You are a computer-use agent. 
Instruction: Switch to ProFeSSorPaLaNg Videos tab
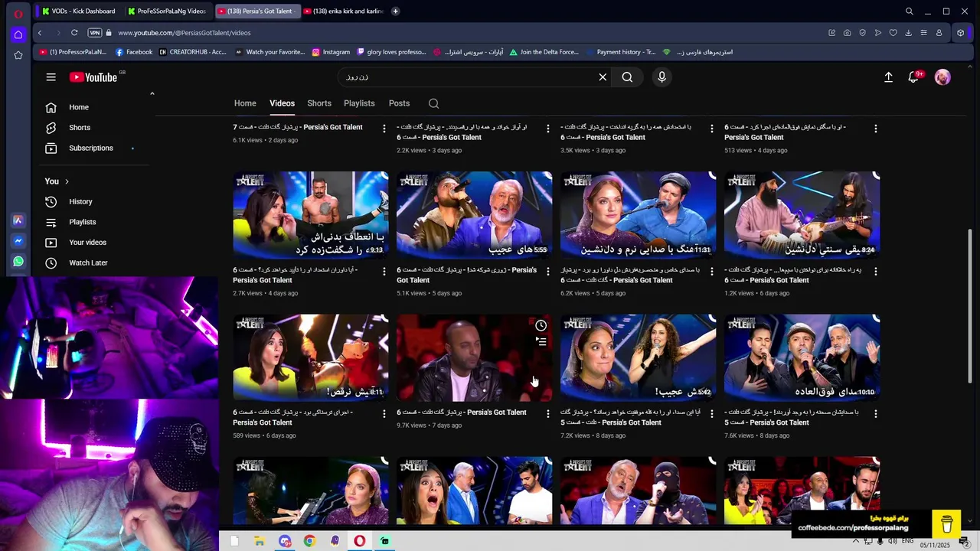[x=166, y=11]
